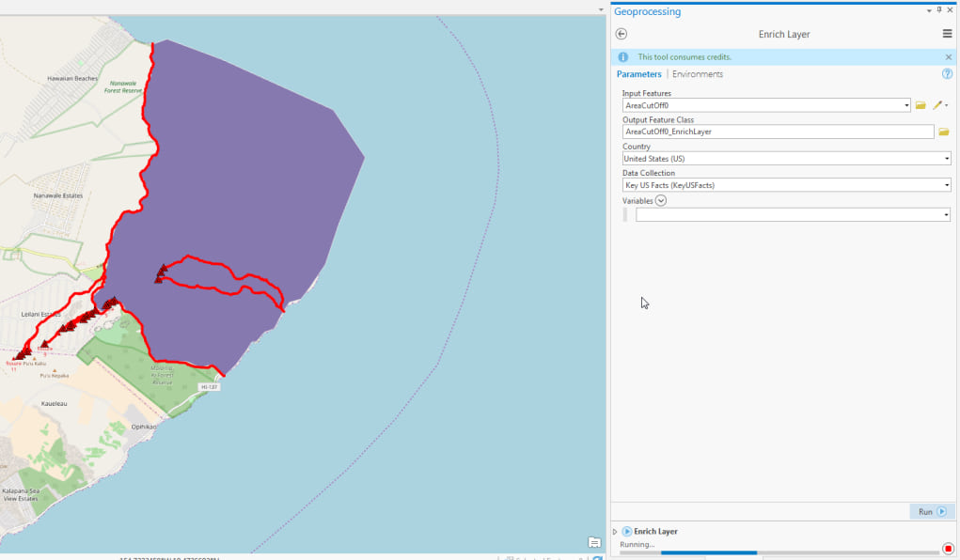Click the Hawaiian Beaches map label
The image size is (960, 560).
72,78
